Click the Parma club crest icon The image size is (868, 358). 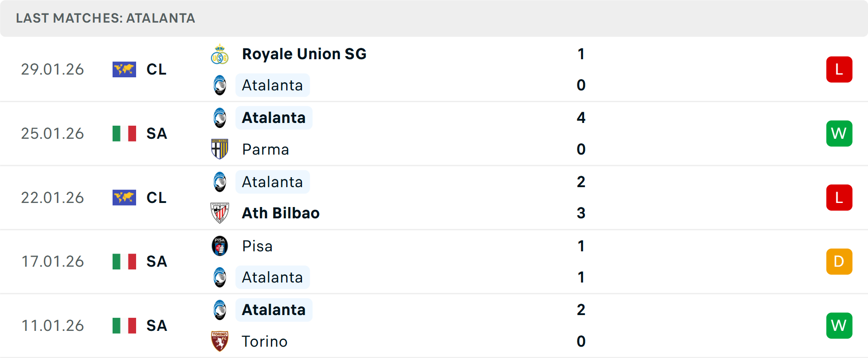(x=220, y=149)
